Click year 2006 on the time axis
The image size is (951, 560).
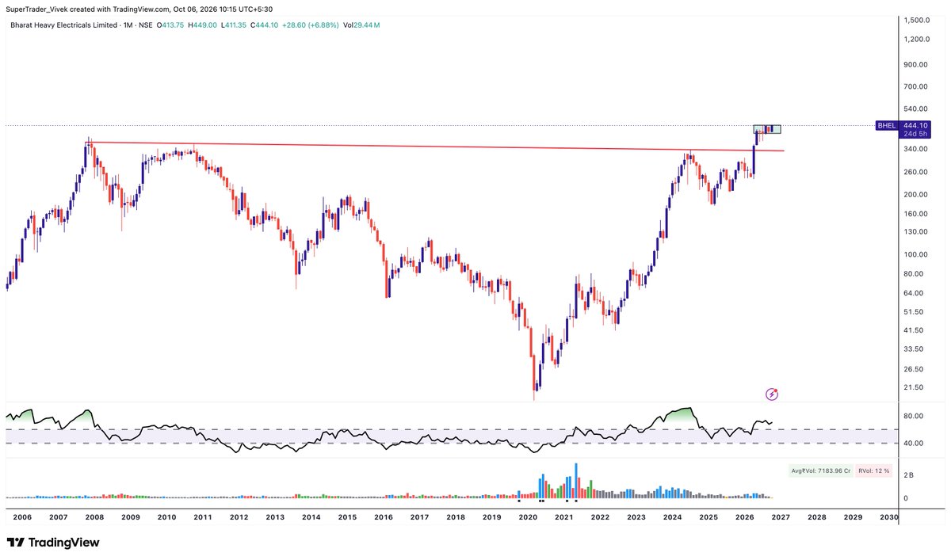22,517
